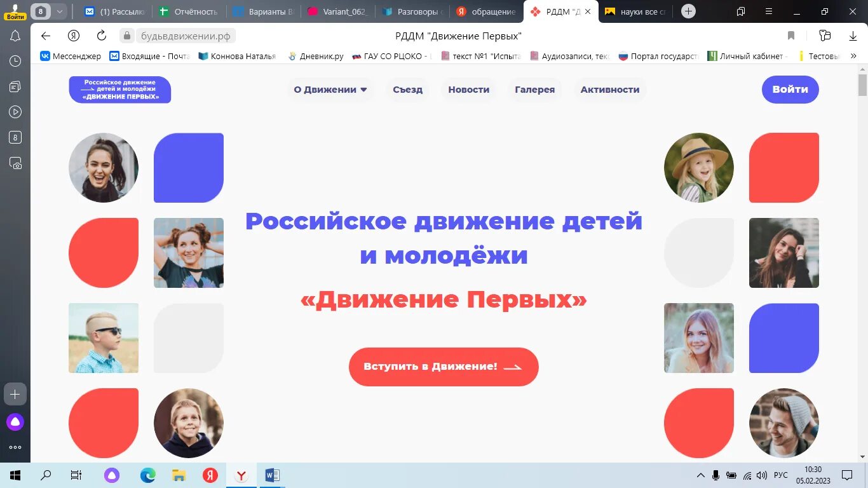
Task: Open downloads arrow icon
Action: tap(852, 36)
